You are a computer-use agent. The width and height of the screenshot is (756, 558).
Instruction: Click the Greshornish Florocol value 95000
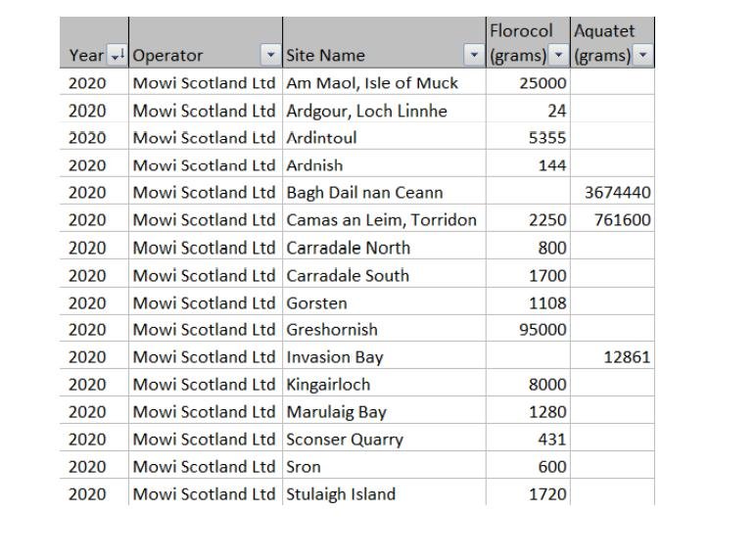(543, 330)
